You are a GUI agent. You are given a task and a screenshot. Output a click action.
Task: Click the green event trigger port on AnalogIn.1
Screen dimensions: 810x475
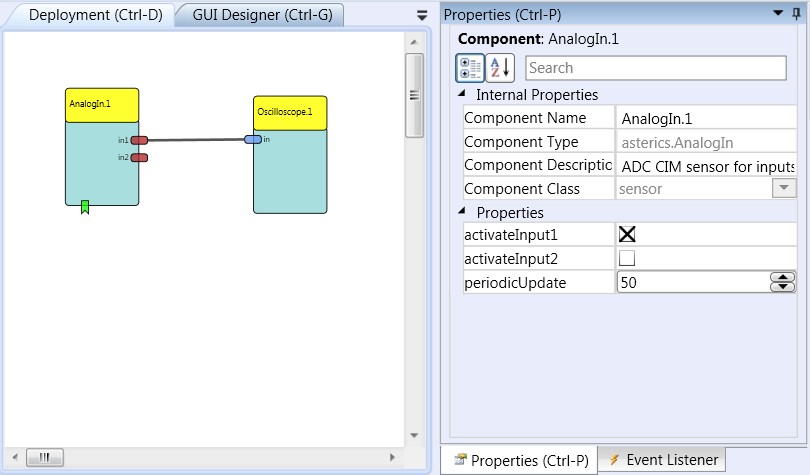(x=85, y=207)
